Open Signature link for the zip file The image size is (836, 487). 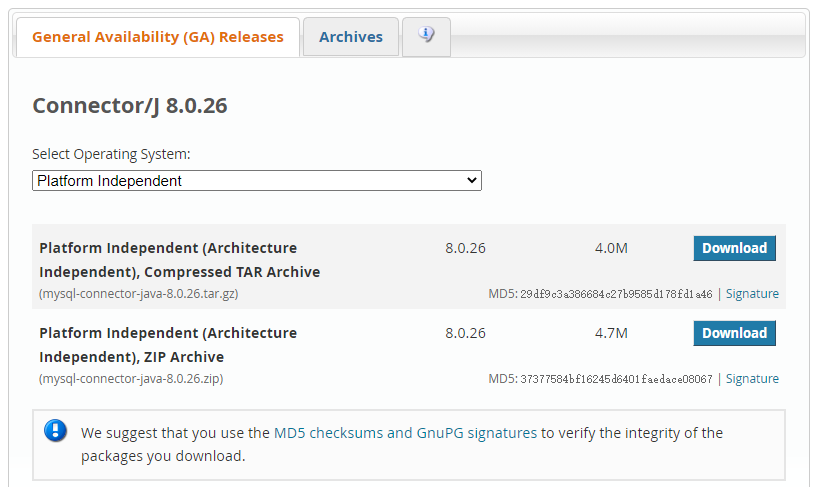752,379
